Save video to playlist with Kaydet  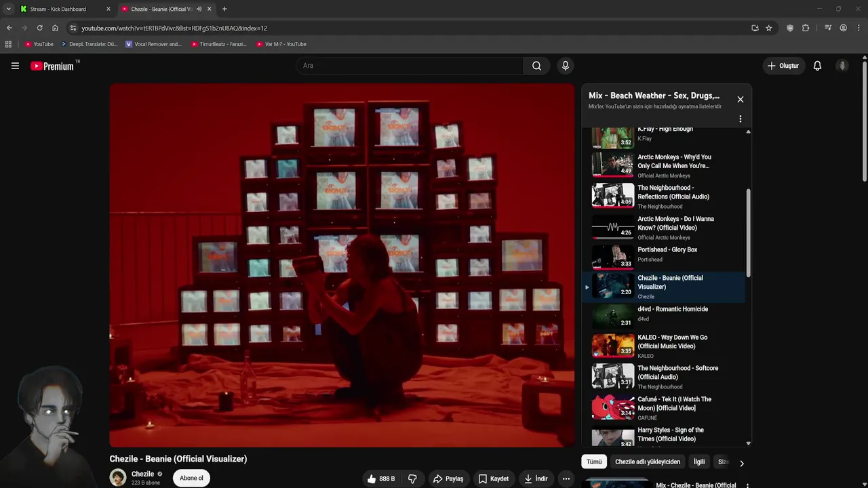[493, 479]
